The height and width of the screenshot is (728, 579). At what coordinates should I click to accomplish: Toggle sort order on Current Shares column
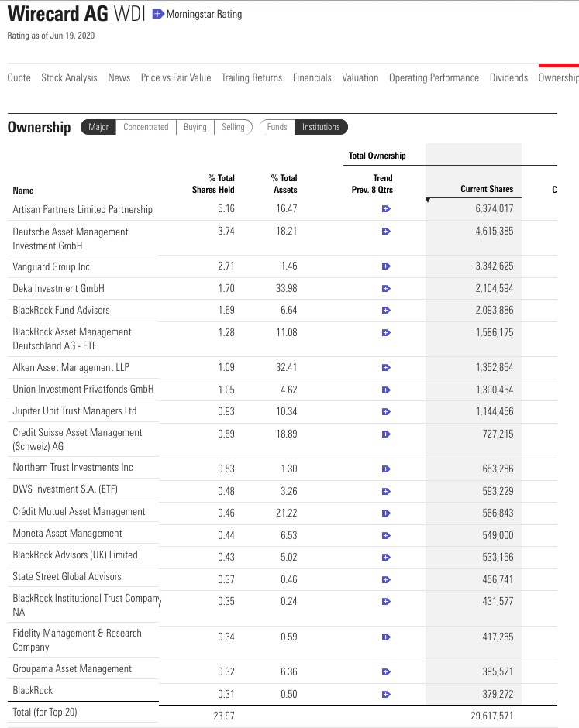click(487, 189)
